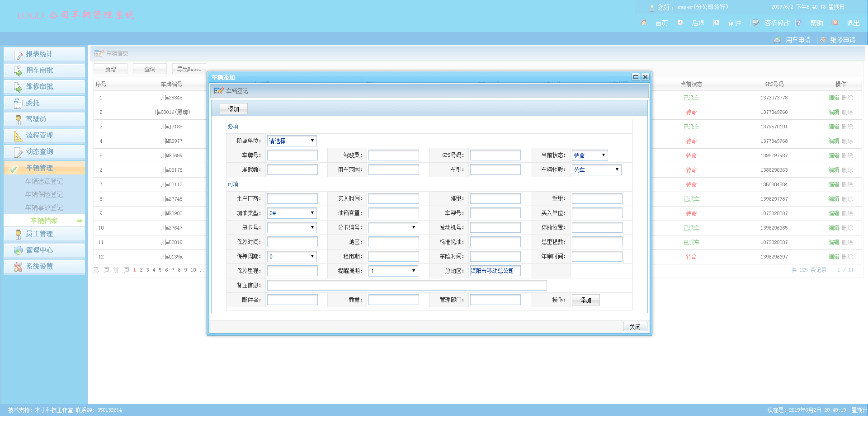This screenshot has height=423, width=868.
Task: Click 编辑 for GPS 1398296697 row
Action: pyautogui.click(x=834, y=257)
